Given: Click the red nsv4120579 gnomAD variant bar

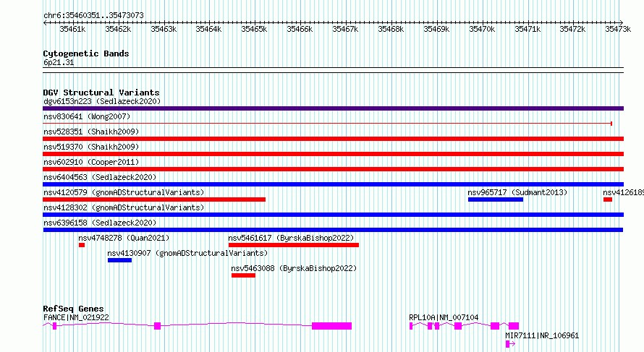Looking at the screenshot, I should tap(154, 199).
